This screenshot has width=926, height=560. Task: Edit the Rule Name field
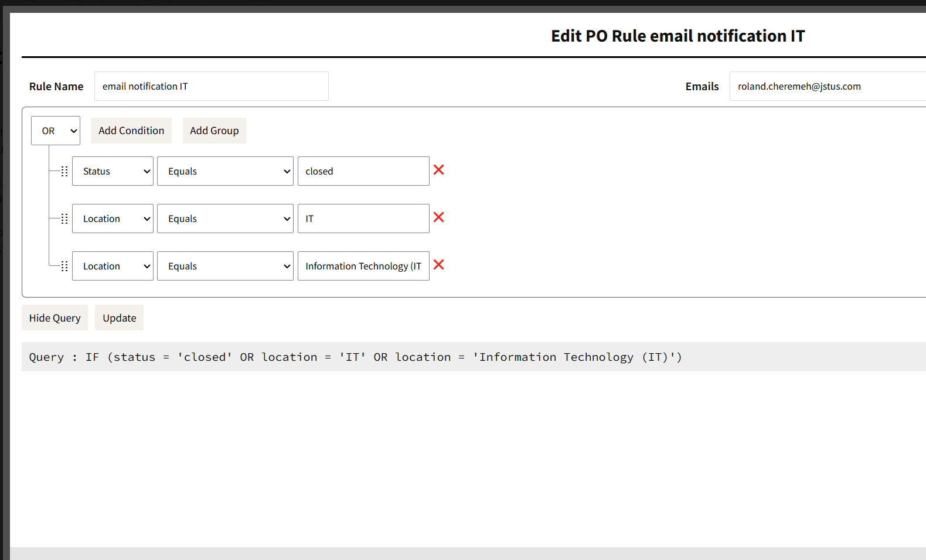(x=212, y=86)
